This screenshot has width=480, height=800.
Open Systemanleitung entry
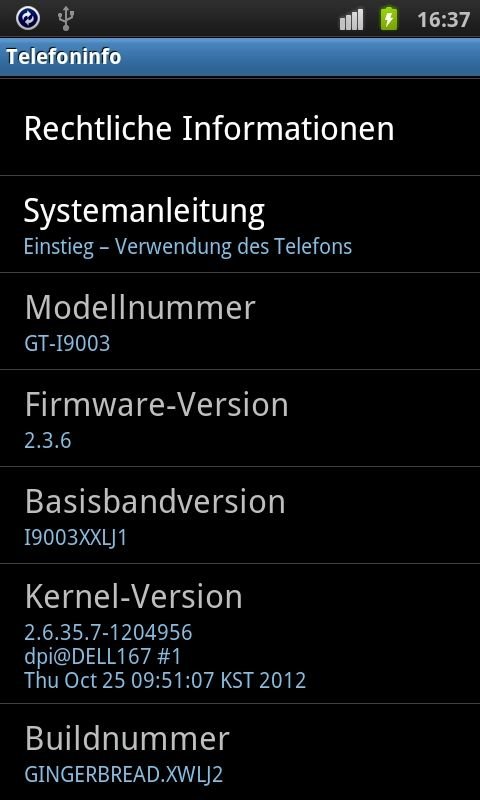point(240,224)
